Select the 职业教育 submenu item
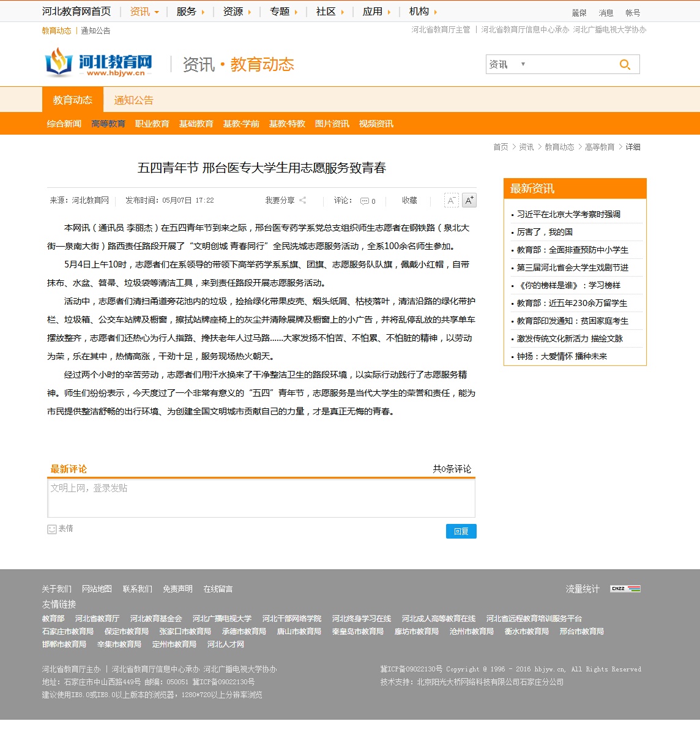Screen dimensions: 700x732 click(x=152, y=124)
